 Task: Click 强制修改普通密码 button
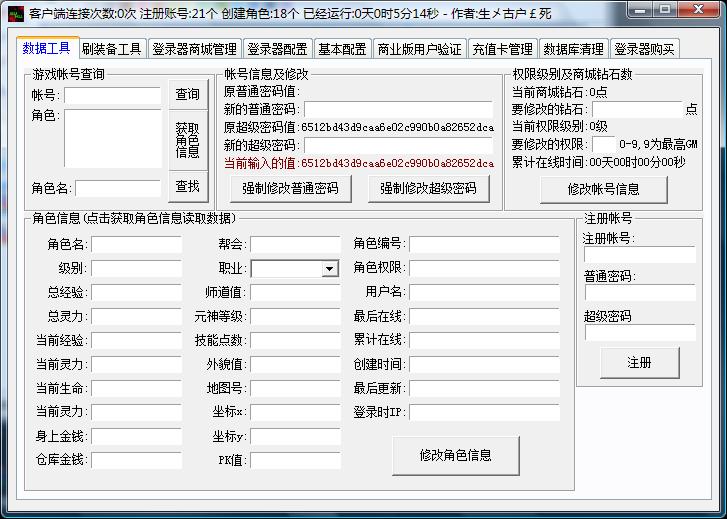click(x=291, y=188)
